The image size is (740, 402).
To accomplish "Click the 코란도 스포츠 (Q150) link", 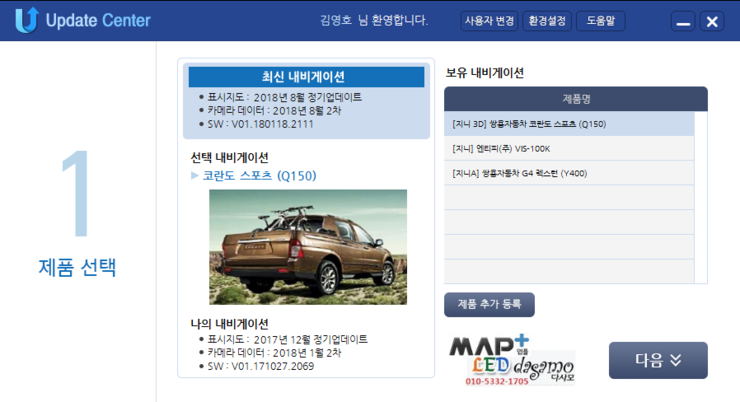I will (x=260, y=176).
